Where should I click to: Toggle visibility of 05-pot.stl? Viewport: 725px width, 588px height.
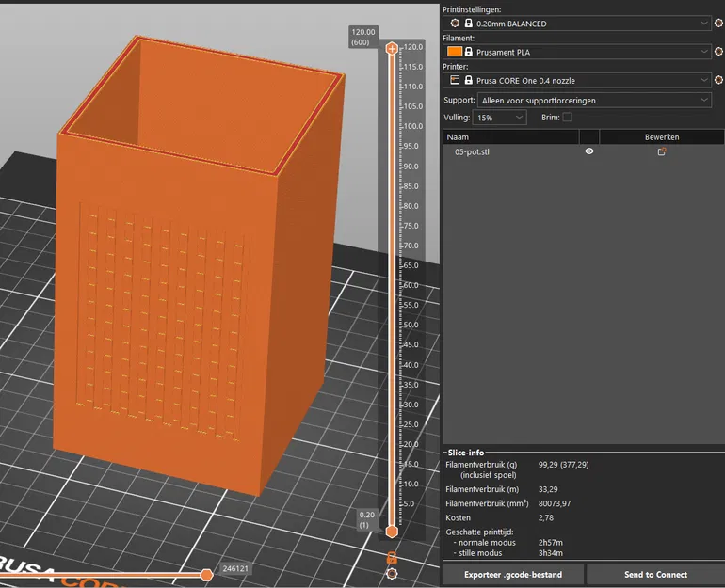[589, 151]
